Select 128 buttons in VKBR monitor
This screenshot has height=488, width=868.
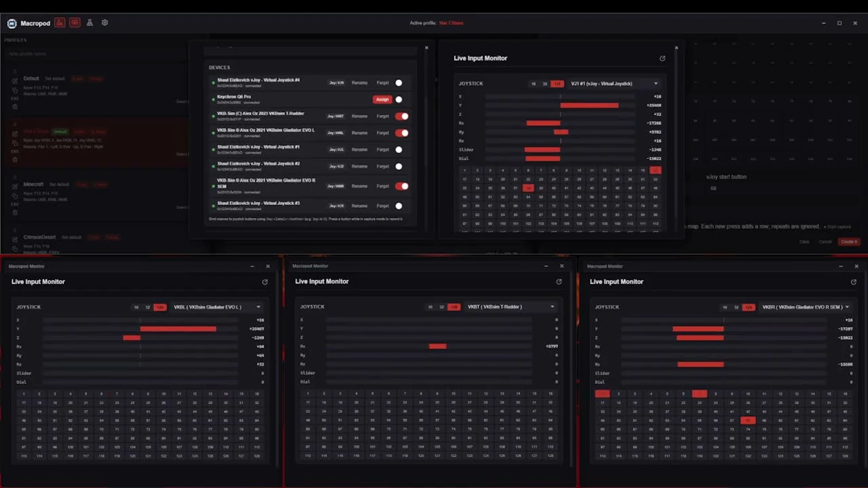coord(749,307)
